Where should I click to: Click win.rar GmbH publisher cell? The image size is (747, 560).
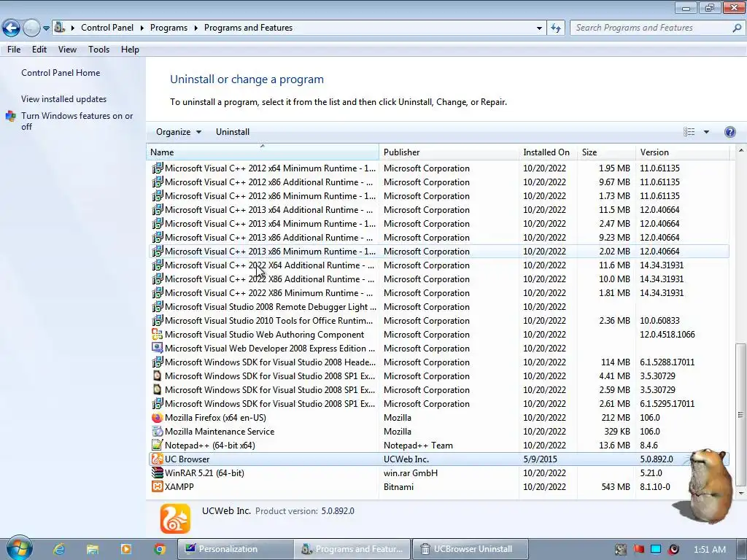411,472
